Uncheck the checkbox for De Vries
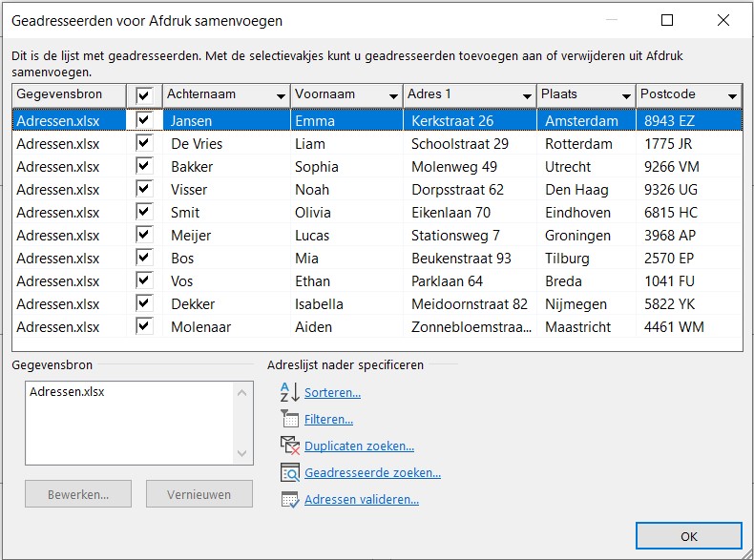The width and height of the screenshot is (754, 560). tap(144, 143)
